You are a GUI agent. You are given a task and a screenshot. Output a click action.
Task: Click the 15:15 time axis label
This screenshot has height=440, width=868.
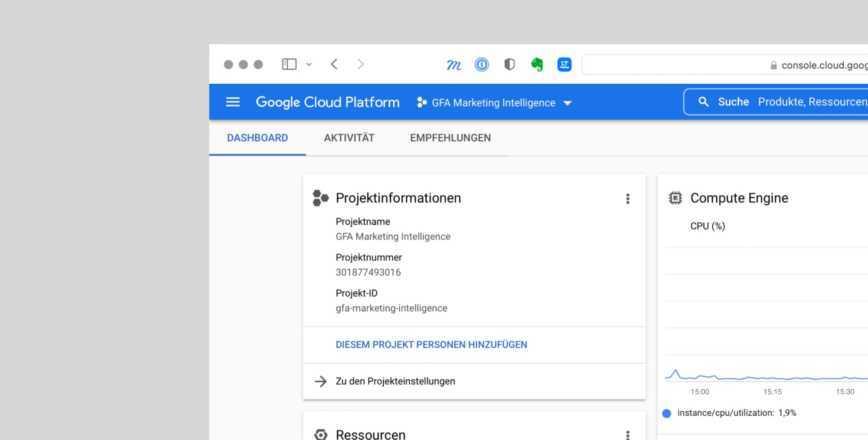(x=773, y=392)
